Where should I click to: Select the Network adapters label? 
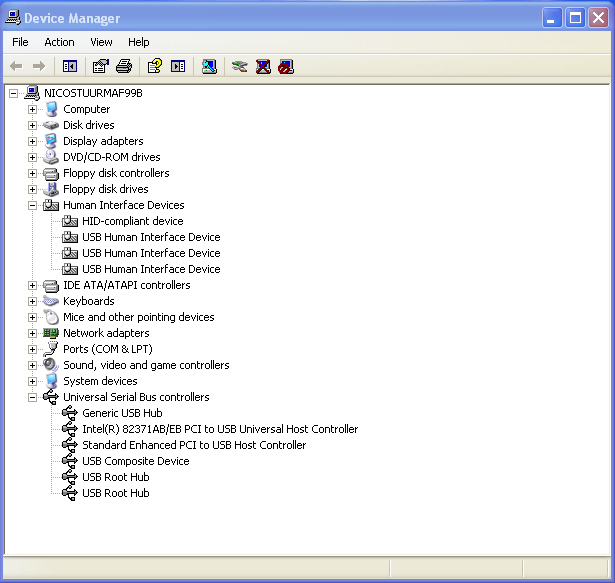[106, 333]
